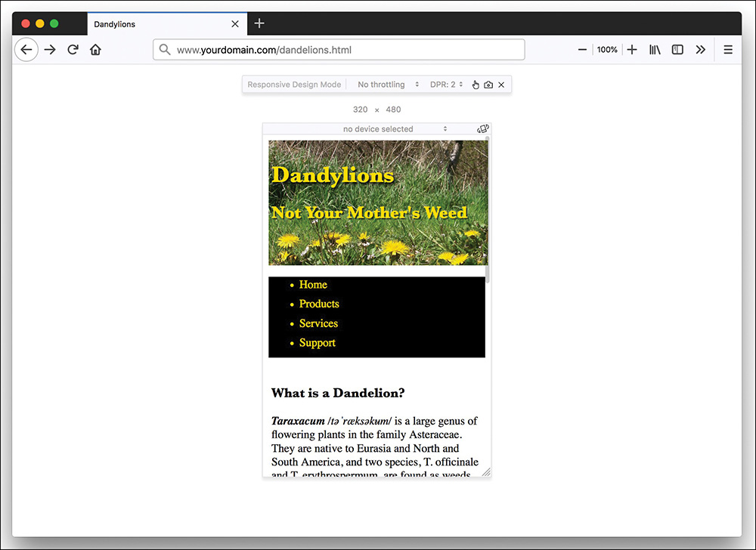Open a new browser tab
Image resolution: width=756 pixels, height=550 pixels.
(259, 23)
